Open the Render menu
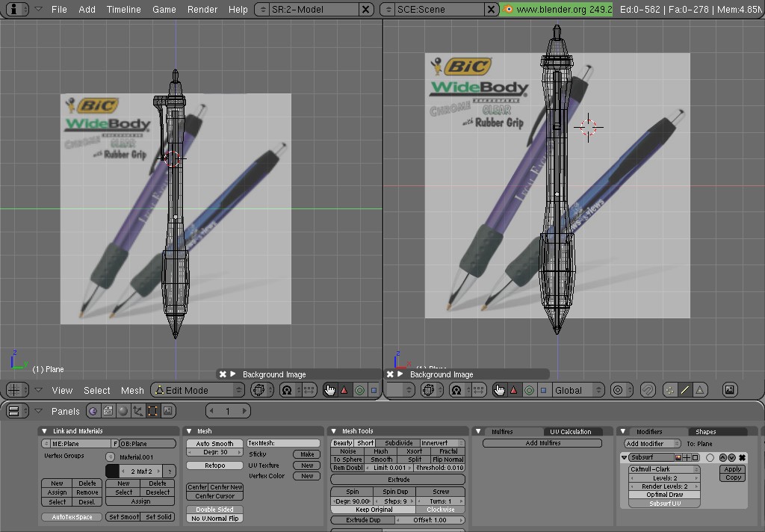This screenshot has width=765, height=532. (202, 9)
